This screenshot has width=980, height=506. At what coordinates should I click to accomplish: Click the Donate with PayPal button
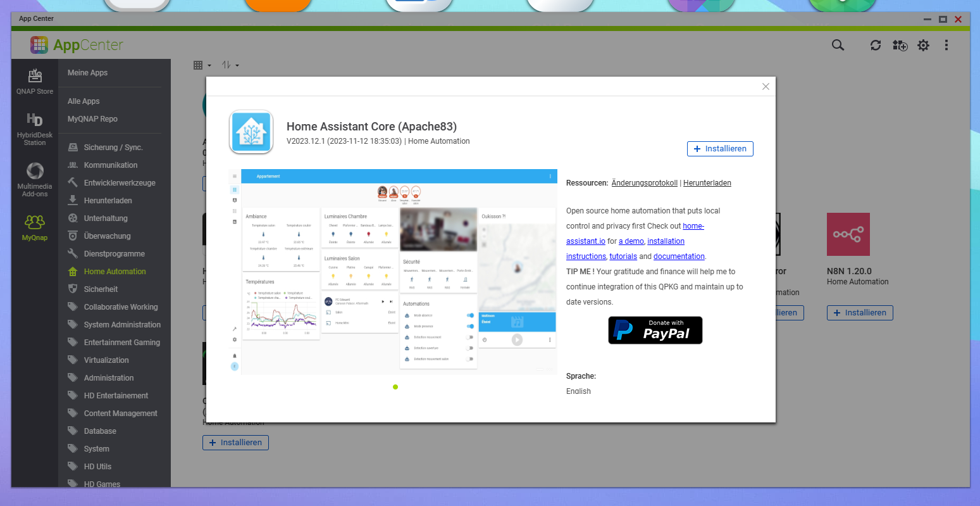[655, 331]
